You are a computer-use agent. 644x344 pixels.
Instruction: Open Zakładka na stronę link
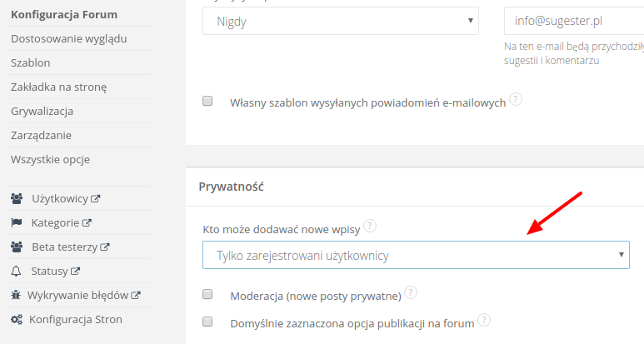[x=58, y=87]
